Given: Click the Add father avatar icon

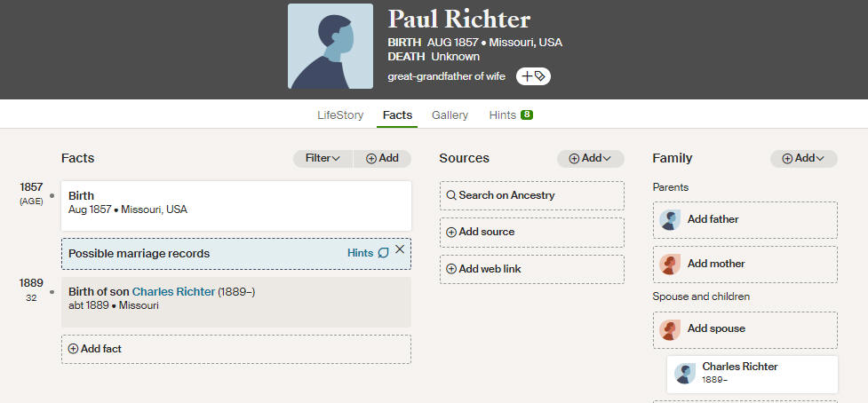Looking at the screenshot, I should 670,220.
